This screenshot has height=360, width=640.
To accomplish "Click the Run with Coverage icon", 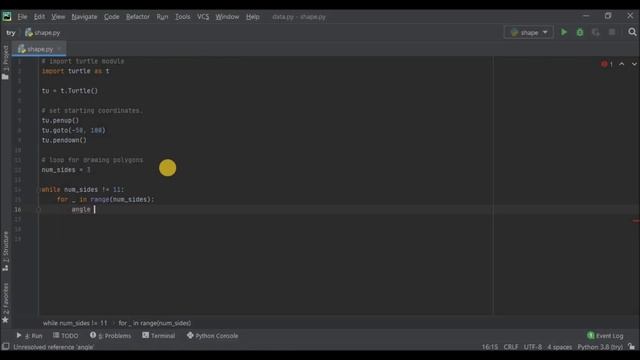I will tap(596, 32).
